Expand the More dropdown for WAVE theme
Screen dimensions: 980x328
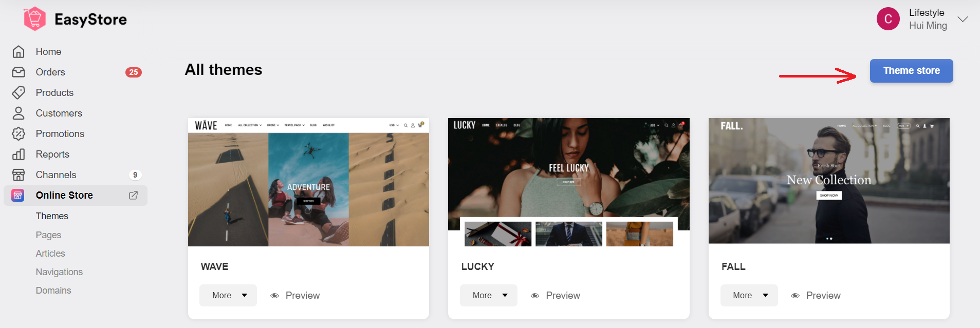click(228, 296)
